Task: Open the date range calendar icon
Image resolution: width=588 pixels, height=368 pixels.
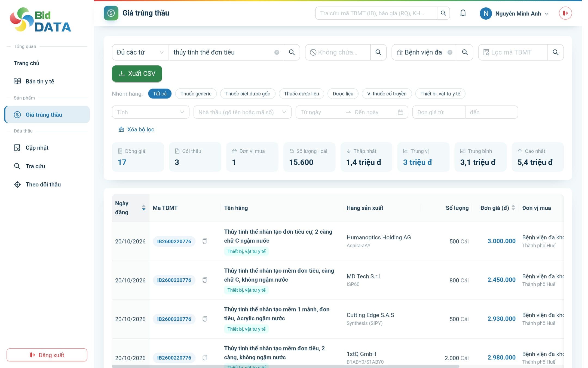Action: 400,112
